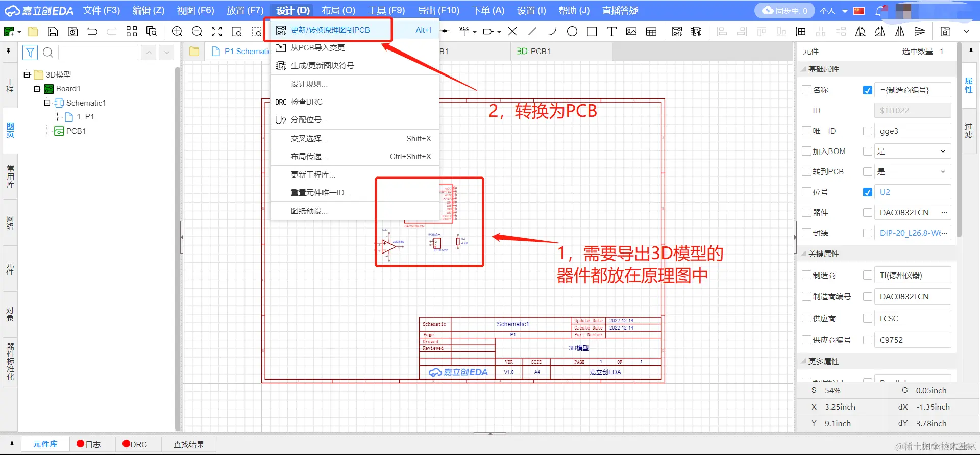Click the save history clock icon
Viewport: 980px width, 455px height.
(73, 32)
